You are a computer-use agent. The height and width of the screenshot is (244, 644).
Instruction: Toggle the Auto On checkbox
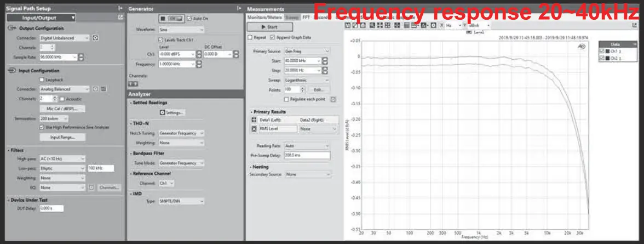point(189,19)
